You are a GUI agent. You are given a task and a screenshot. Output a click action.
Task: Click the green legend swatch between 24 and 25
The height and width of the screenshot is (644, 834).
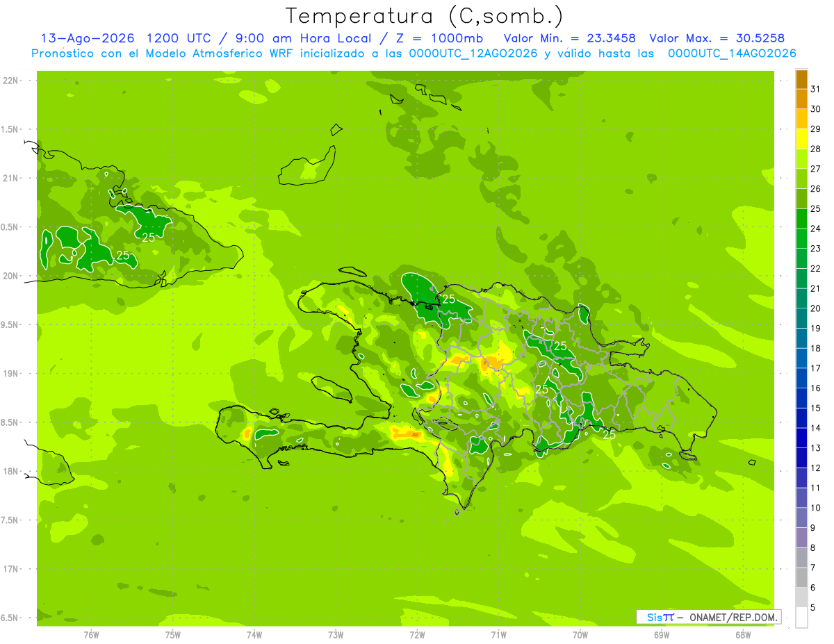pyautogui.click(x=801, y=219)
